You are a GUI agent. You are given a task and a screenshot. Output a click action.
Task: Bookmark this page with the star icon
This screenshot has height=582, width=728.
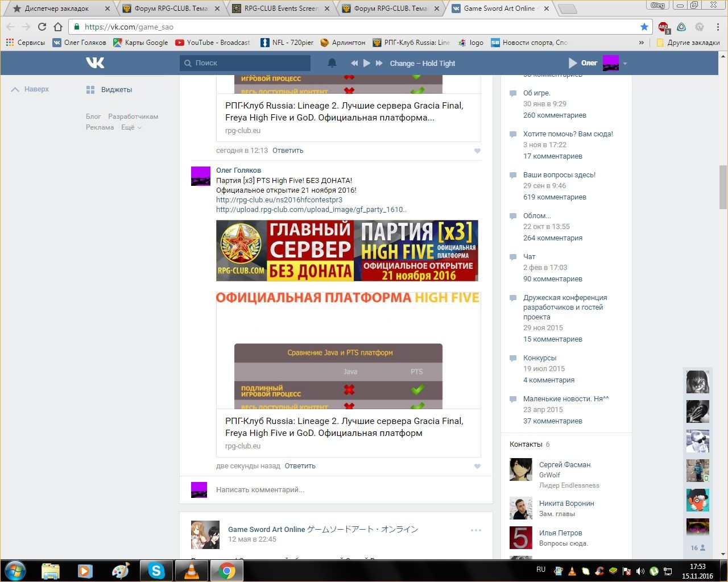point(644,27)
